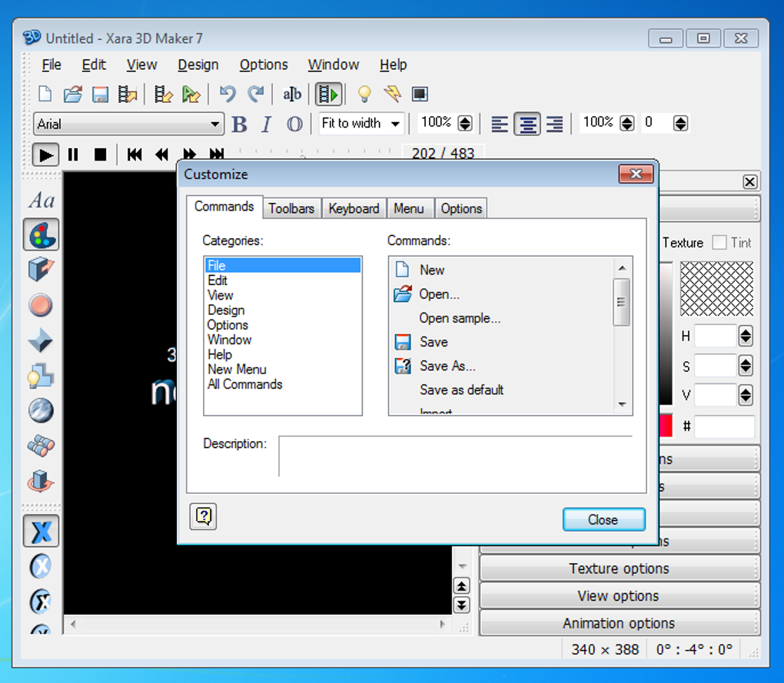Select the color palette tool in sidebar
This screenshot has height=683, width=784.
(41, 235)
